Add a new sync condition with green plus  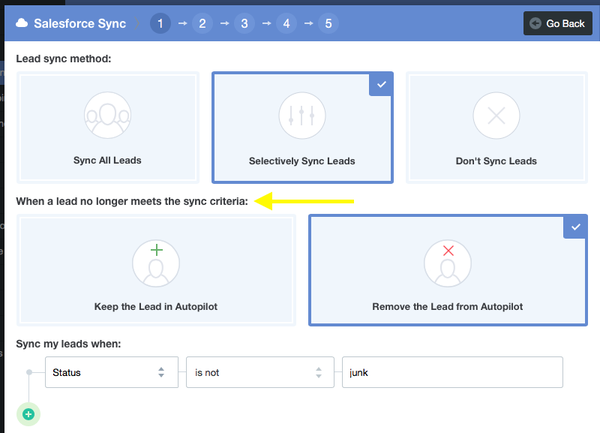click(28, 414)
